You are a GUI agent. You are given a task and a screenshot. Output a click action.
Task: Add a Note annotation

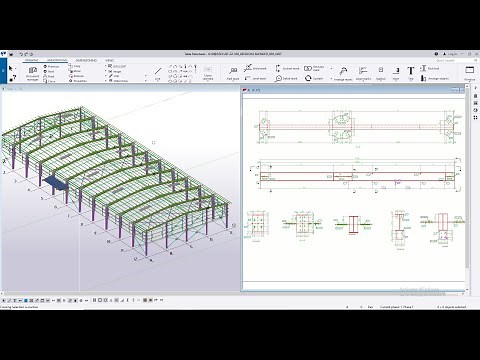[396, 73]
